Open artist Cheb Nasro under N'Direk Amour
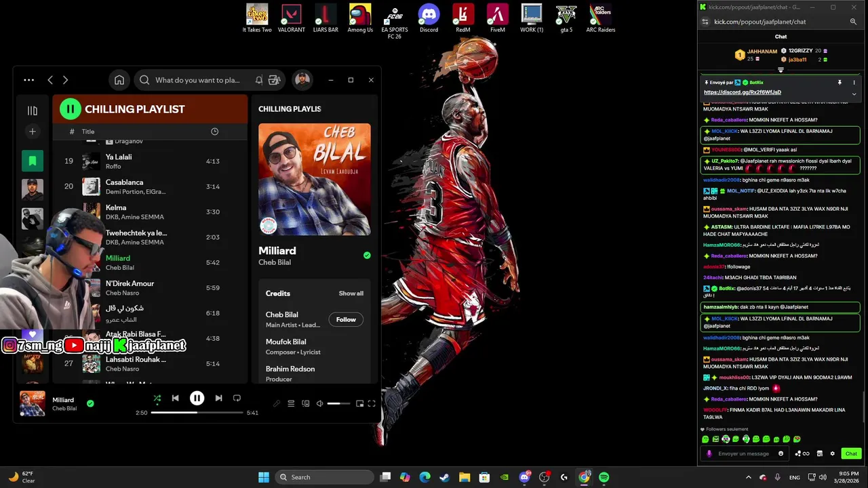Screen dimensions: 868x488 (x=122, y=293)
